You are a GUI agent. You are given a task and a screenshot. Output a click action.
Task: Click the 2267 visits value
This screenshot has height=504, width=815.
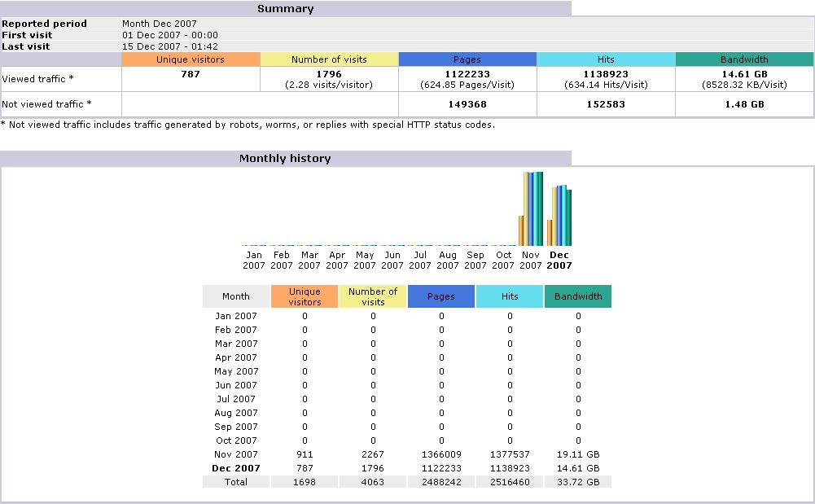[x=373, y=454]
